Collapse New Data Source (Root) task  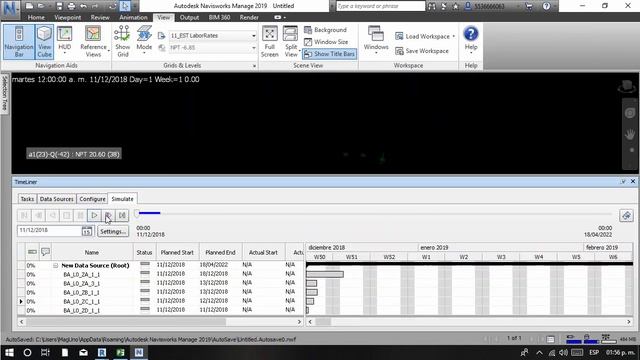coord(56,265)
